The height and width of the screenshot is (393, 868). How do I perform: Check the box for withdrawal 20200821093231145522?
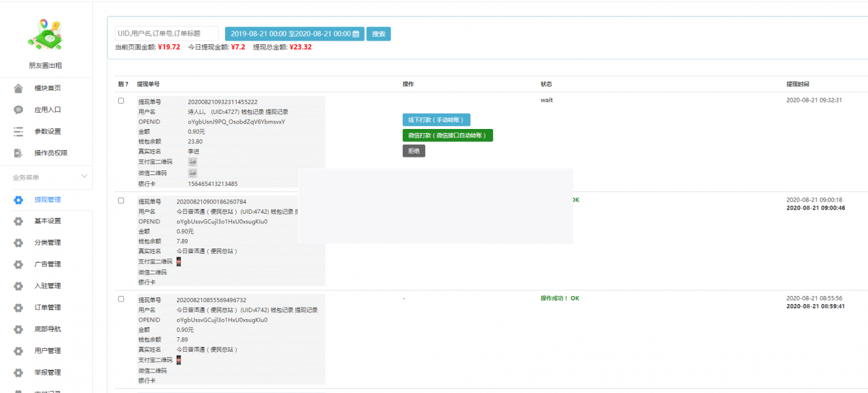[x=121, y=101]
